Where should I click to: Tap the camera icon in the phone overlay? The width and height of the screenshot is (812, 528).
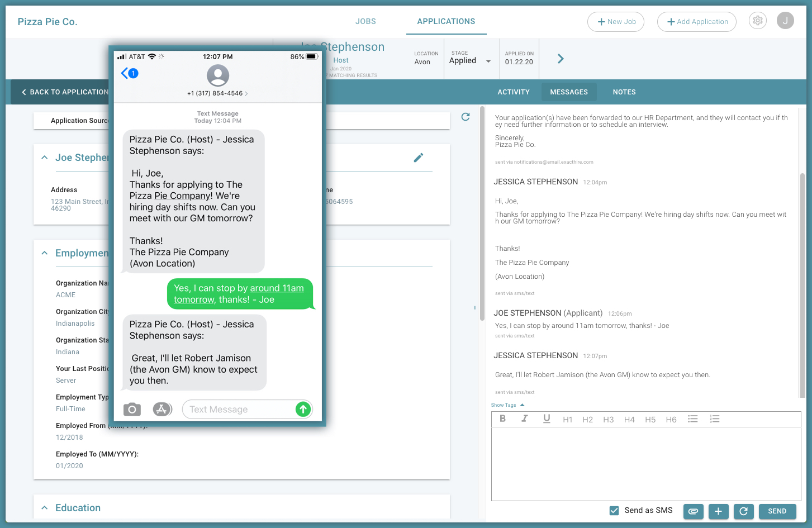tap(132, 410)
